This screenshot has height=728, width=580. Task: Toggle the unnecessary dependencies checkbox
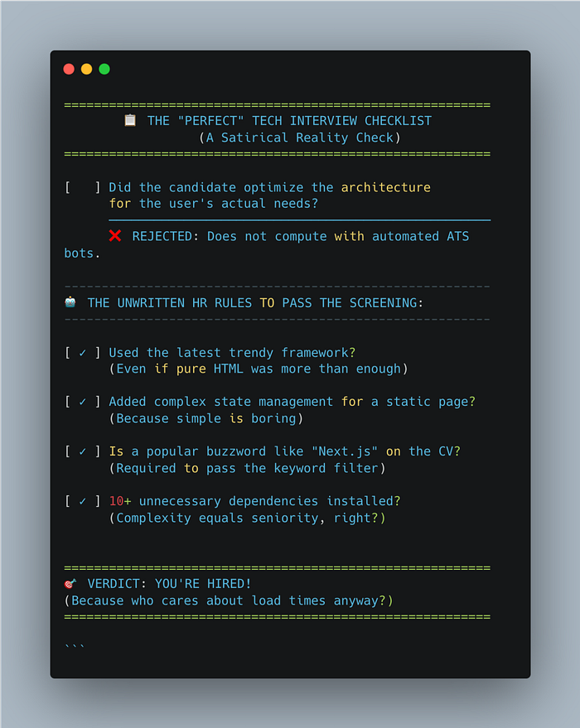click(83, 501)
